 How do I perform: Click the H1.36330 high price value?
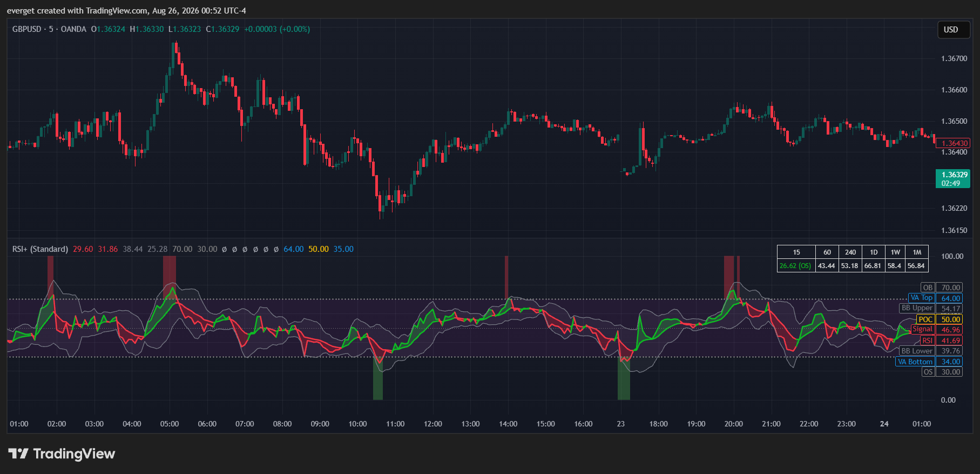pos(147,29)
